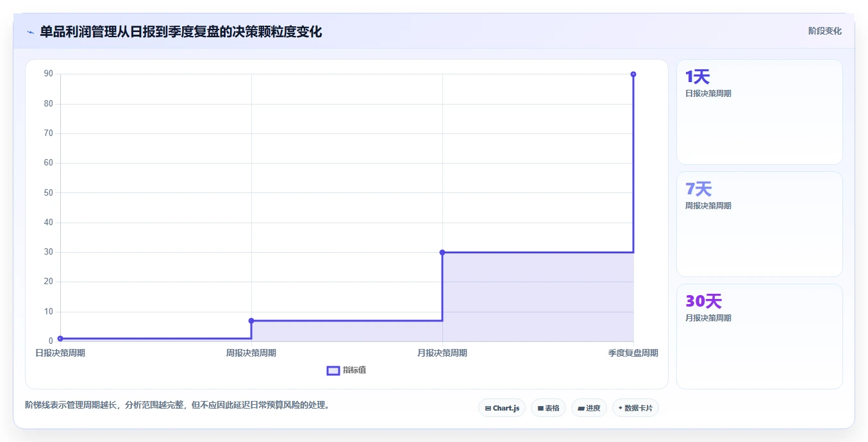Image resolution: width=868 pixels, height=442 pixels.
Task: Toggle the 指标值 legend item
Action: coord(346,370)
